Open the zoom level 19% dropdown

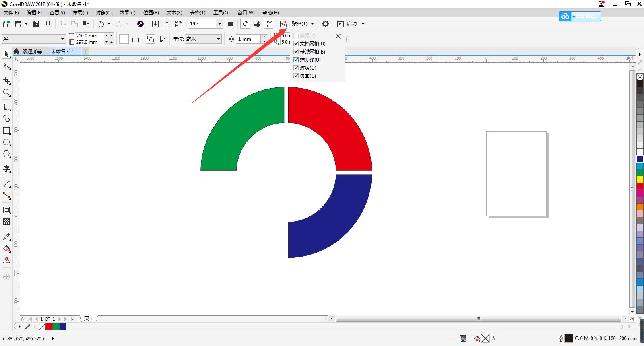coord(220,24)
